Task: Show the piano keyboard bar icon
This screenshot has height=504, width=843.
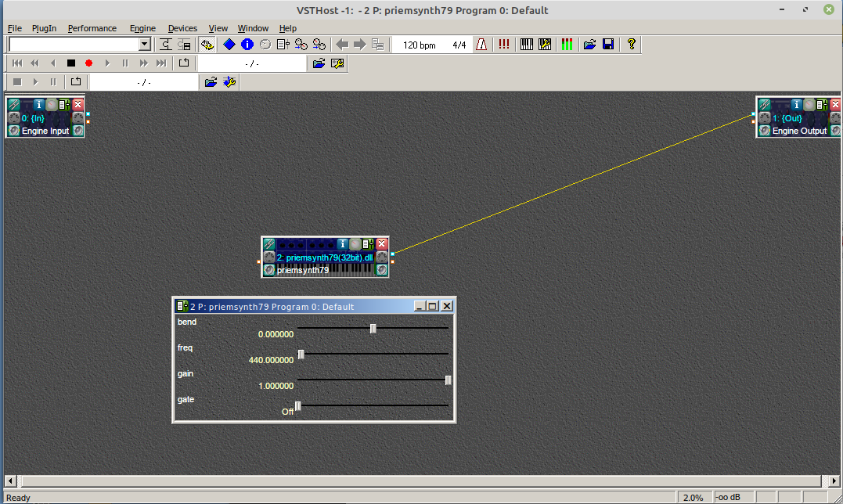Action: (526, 45)
